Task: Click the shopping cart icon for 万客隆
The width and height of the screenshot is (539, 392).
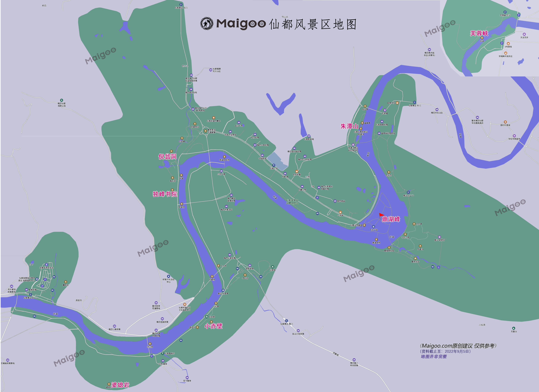Action: 384,110
